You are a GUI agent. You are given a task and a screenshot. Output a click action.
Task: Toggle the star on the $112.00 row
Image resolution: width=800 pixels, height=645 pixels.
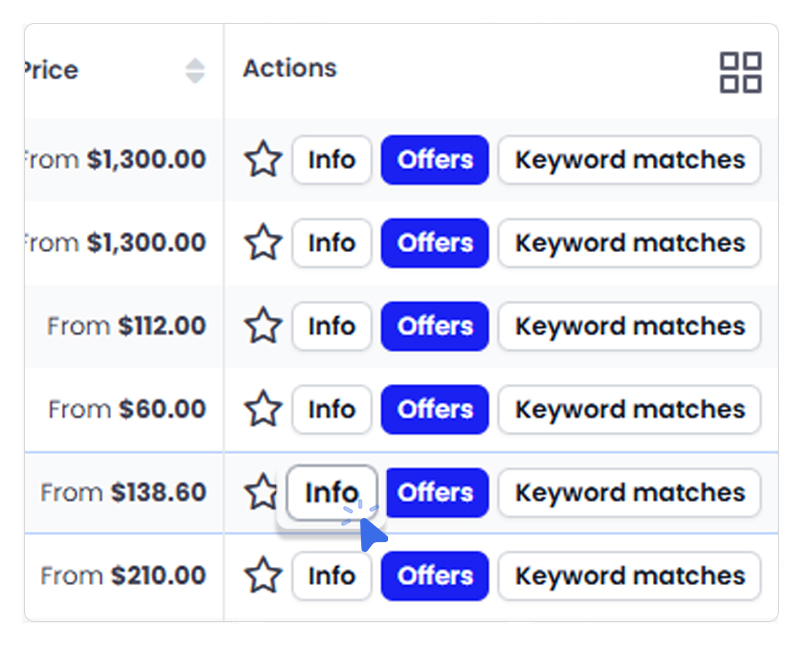[x=263, y=326]
